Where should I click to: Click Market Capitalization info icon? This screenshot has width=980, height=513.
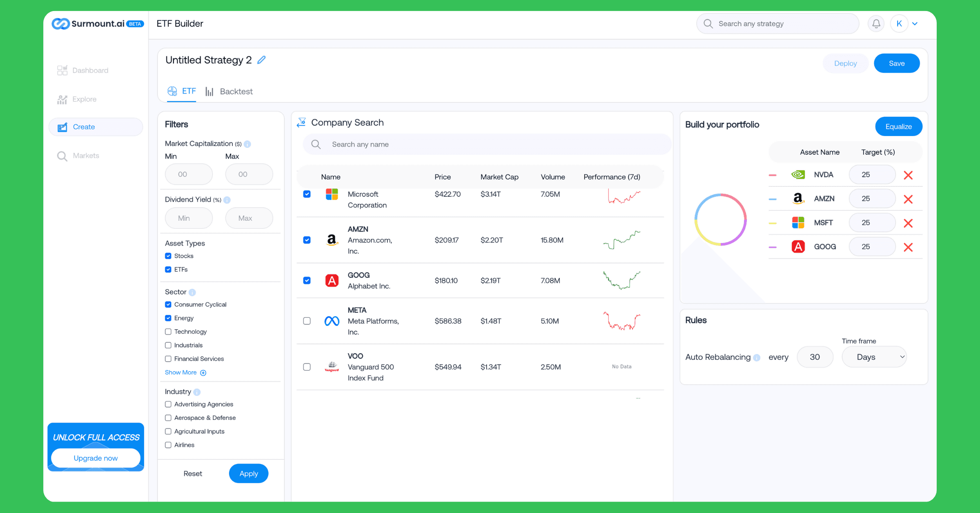pos(247,144)
